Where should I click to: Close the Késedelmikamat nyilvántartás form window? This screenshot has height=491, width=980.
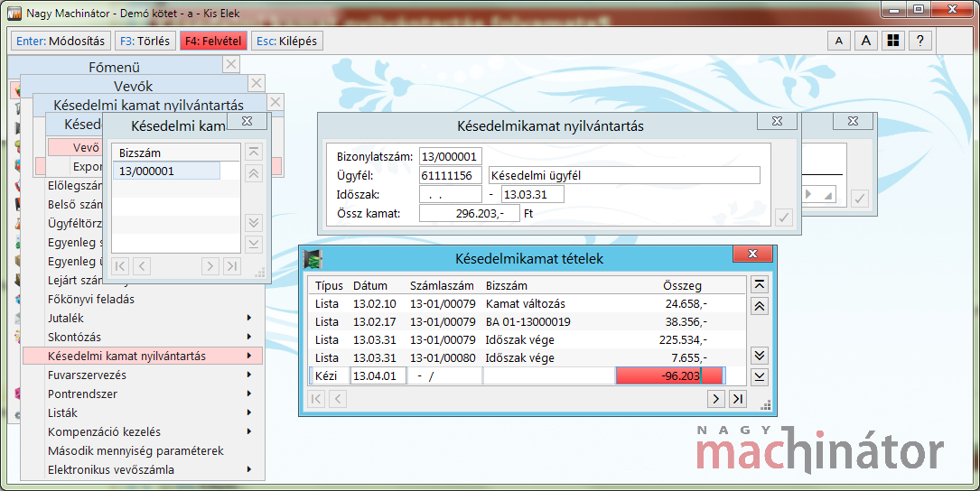pyautogui.click(x=777, y=121)
